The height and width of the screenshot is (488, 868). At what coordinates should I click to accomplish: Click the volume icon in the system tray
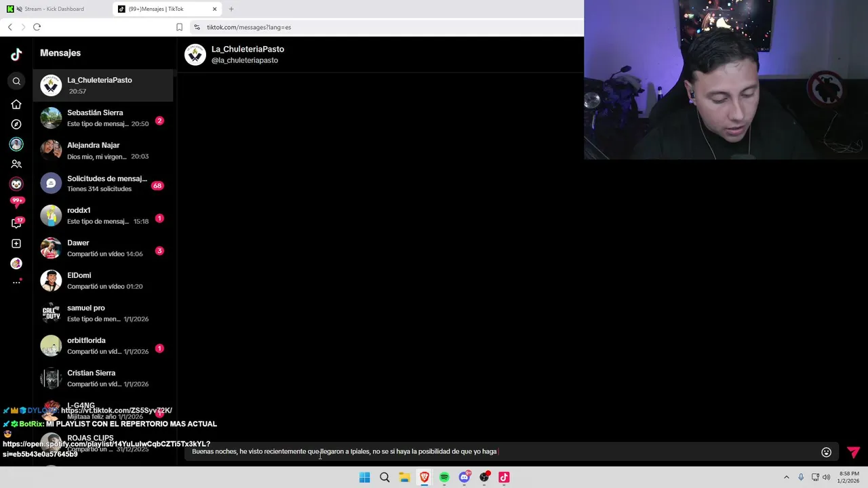click(x=826, y=477)
